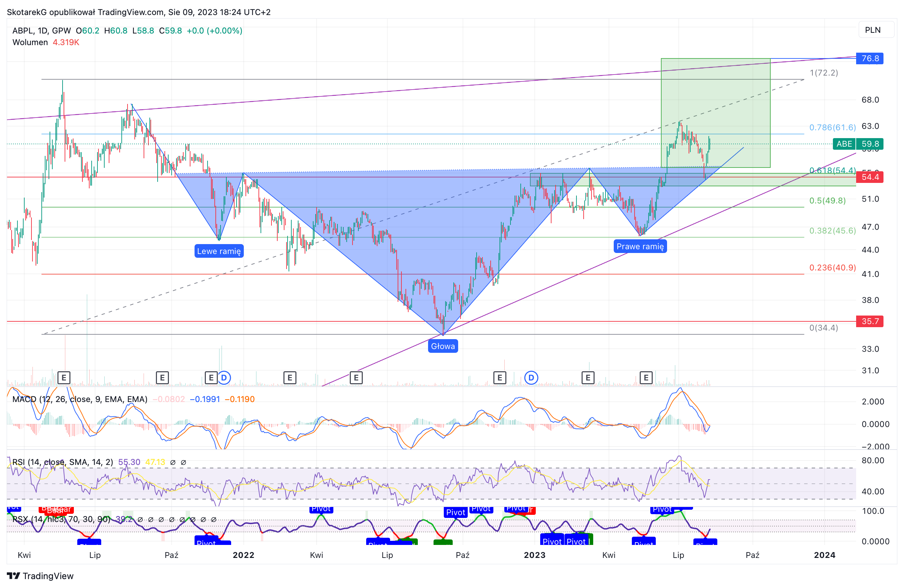Click the Fibonacci 0.382(45.6) level label
This screenshot has height=588, width=904.
click(x=832, y=230)
